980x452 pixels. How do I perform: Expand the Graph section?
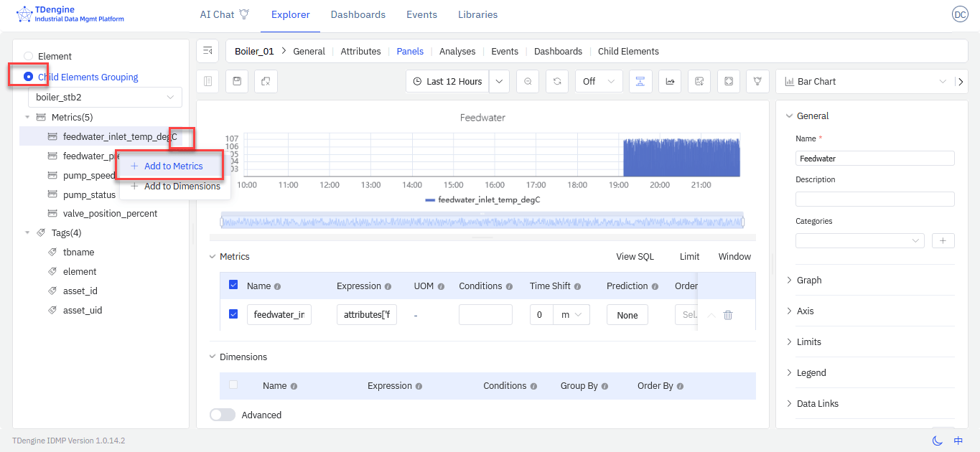pos(809,281)
